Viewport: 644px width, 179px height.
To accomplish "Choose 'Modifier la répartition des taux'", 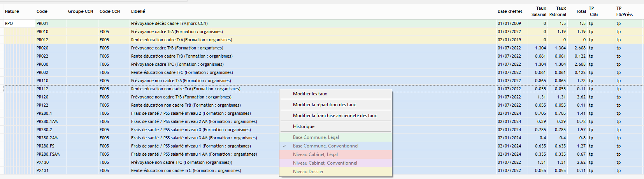I will [x=324, y=105].
